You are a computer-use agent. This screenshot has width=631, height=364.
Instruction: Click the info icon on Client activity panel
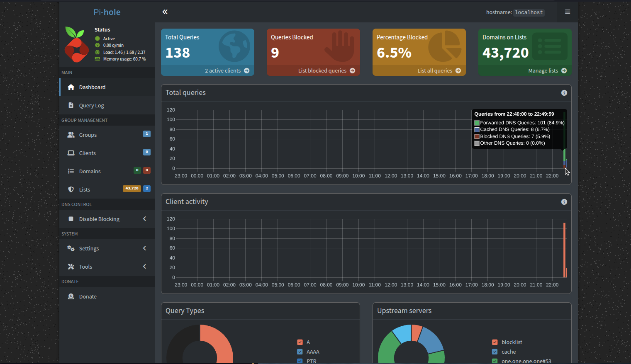pyautogui.click(x=564, y=202)
